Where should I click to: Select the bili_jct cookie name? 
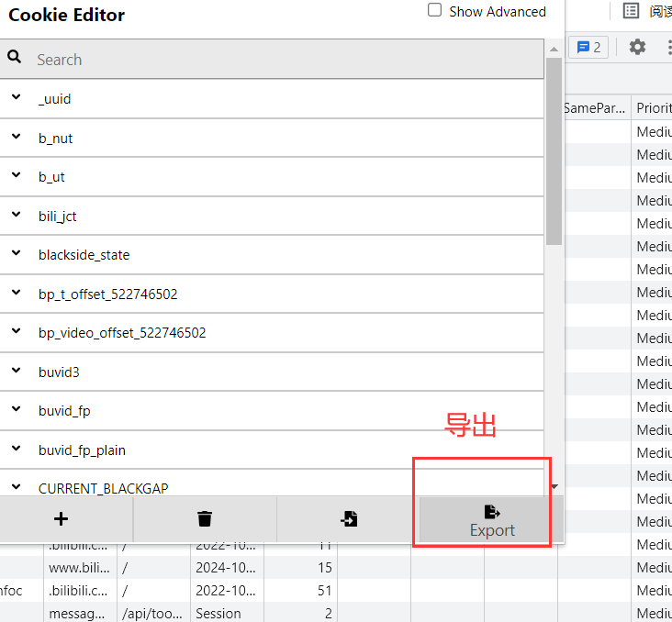[x=58, y=217]
